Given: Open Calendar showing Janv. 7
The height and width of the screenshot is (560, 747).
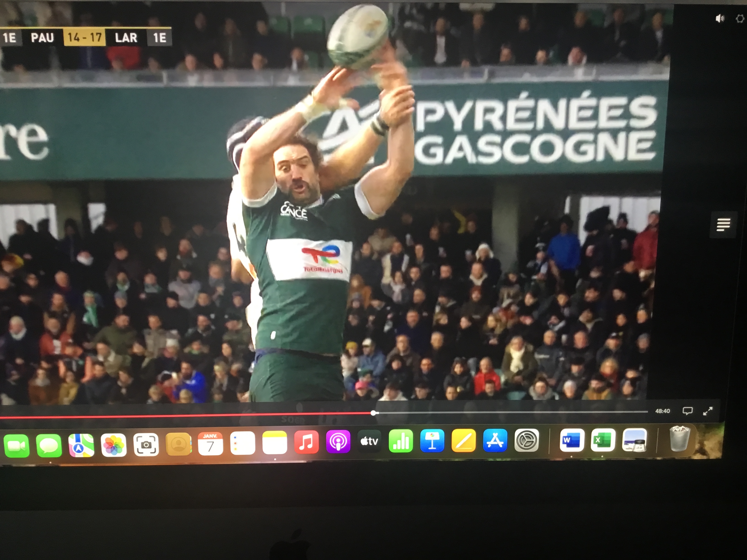Looking at the screenshot, I should (210, 444).
